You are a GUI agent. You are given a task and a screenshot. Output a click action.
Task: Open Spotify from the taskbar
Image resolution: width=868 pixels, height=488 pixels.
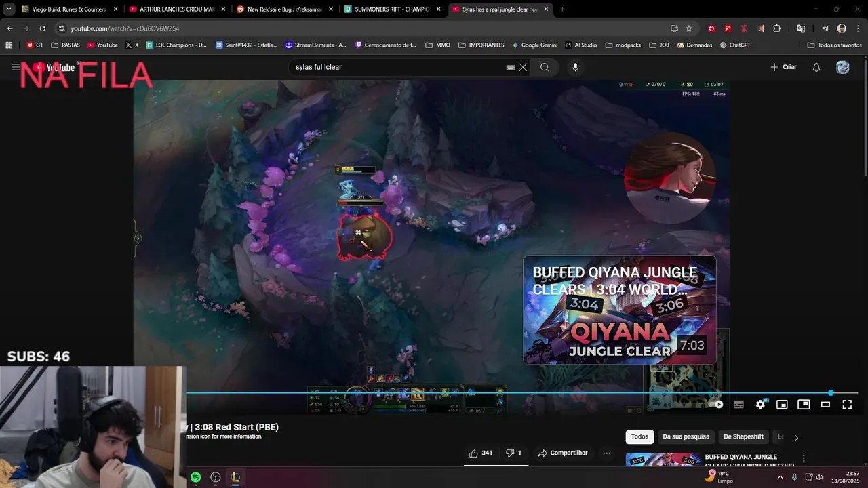[x=195, y=477]
